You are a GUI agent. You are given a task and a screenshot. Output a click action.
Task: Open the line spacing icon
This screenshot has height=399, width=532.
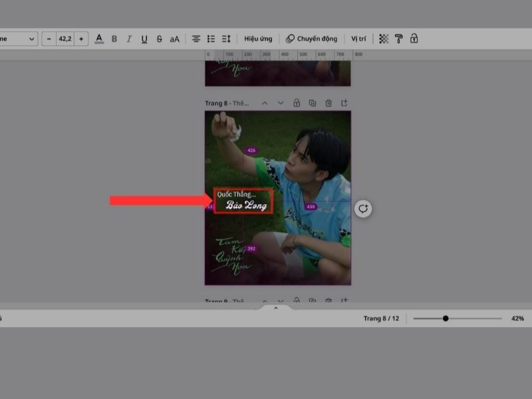[x=224, y=39]
